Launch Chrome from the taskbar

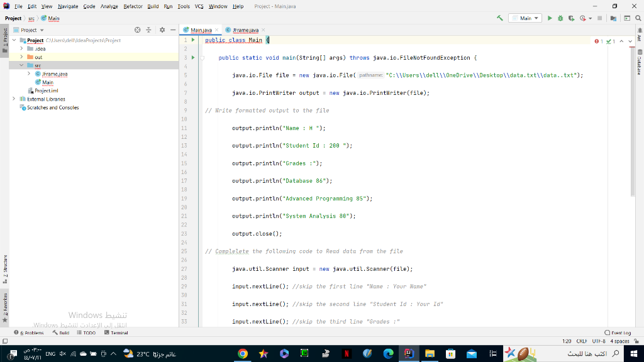242,353
